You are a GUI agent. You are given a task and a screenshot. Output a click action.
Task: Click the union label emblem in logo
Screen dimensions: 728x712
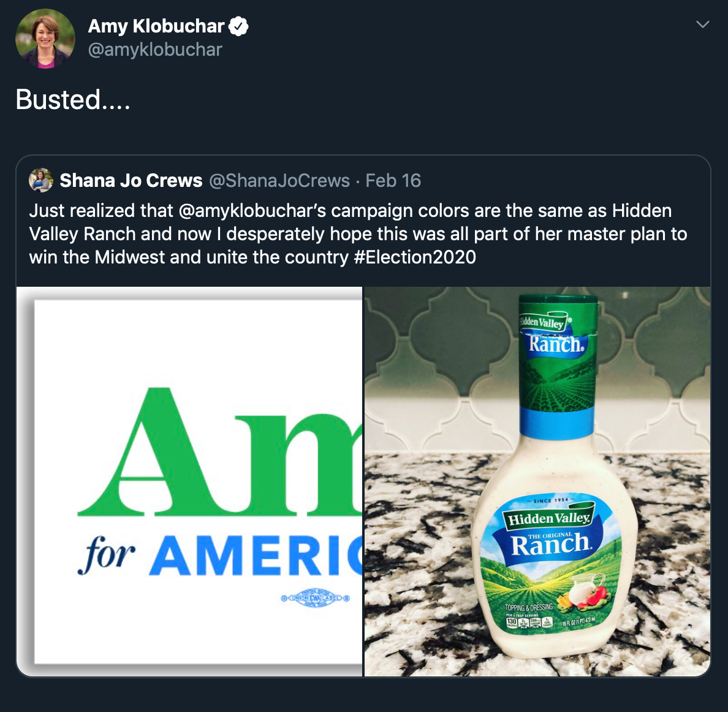point(315,598)
